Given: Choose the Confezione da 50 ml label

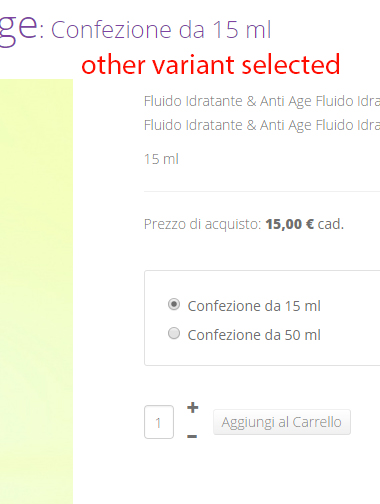Looking at the screenshot, I should 254,335.
